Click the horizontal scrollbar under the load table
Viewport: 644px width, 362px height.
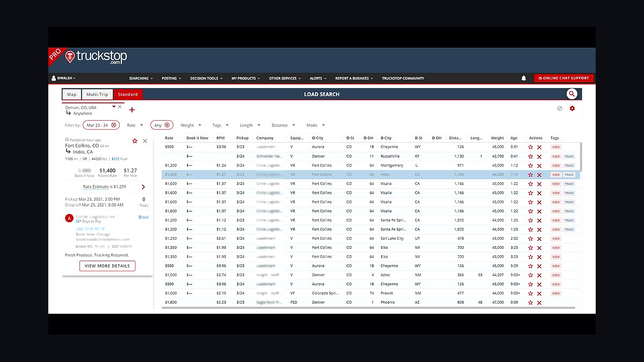pos(369,308)
